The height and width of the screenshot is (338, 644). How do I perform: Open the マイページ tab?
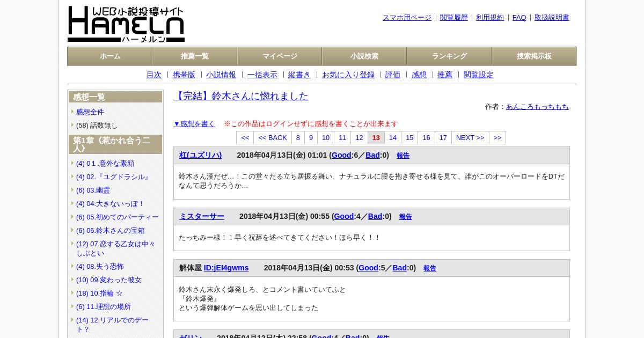[x=280, y=56]
